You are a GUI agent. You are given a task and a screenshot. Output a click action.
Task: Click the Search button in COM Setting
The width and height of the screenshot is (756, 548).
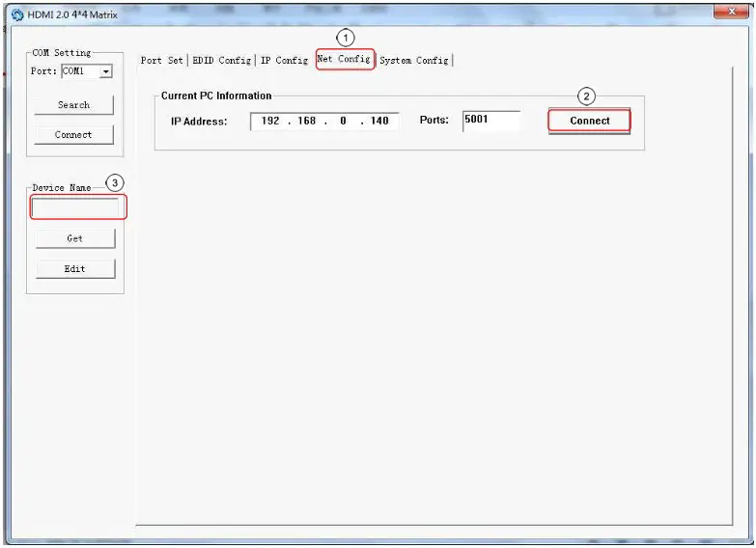point(73,104)
